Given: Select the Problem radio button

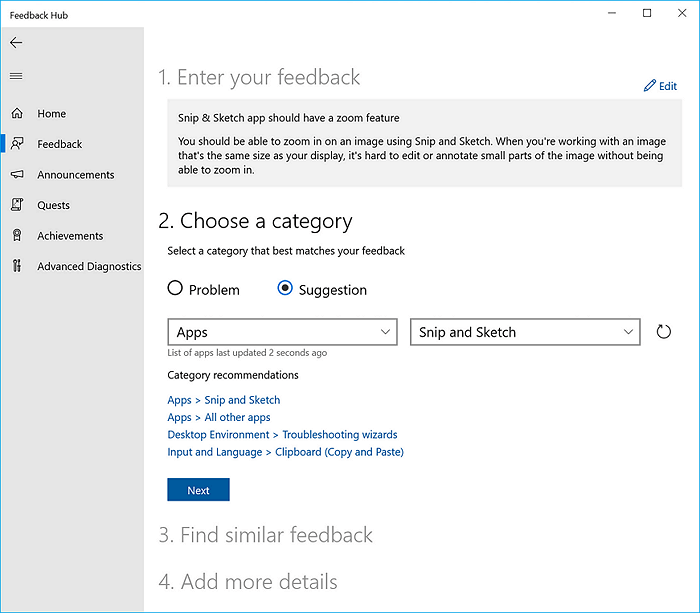Looking at the screenshot, I should click(x=176, y=289).
